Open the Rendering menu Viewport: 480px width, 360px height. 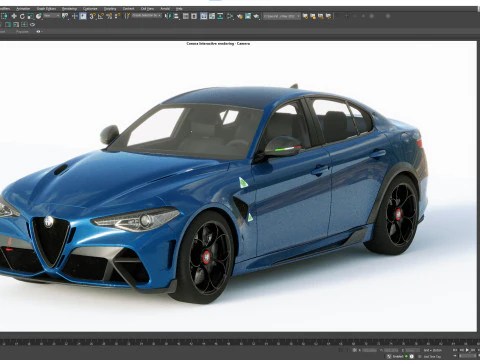click(69, 9)
